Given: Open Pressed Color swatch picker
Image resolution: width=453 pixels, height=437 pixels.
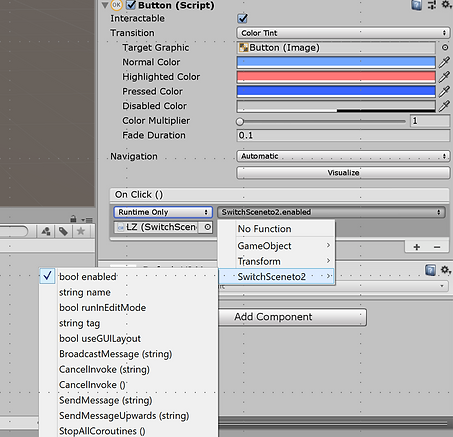Looking at the screenshot, I should point(336,92).
